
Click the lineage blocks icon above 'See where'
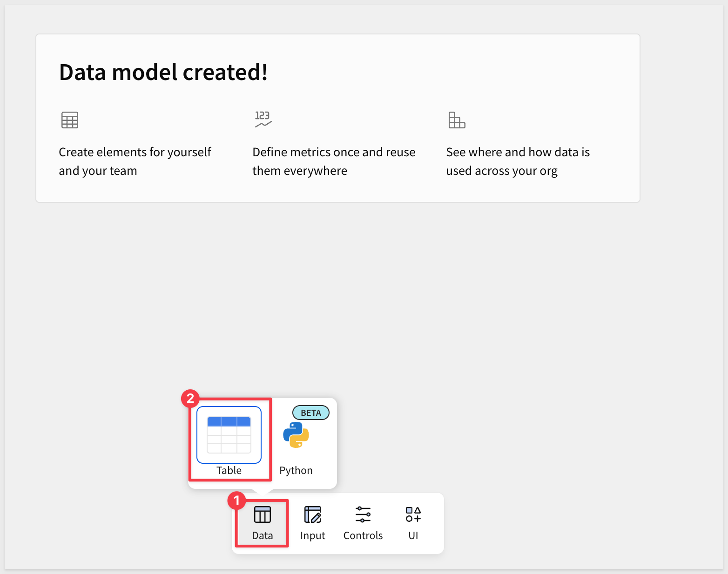tap(457, 120)
